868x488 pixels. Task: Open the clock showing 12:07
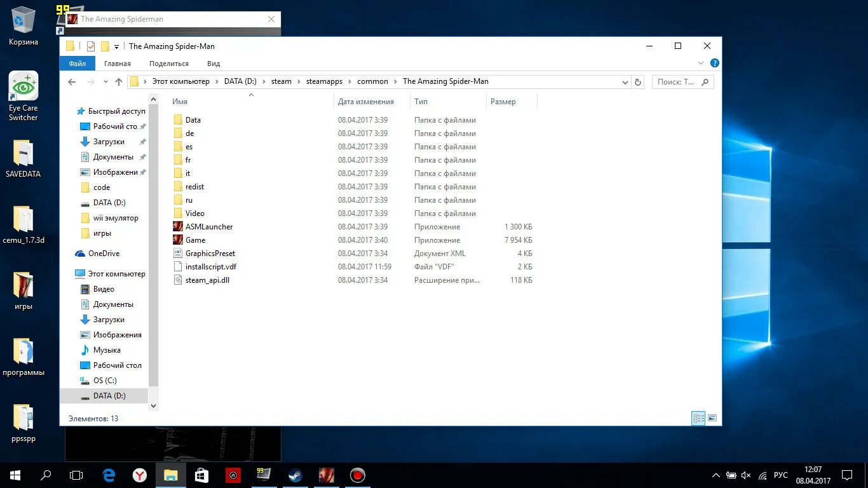[x=813, y=475]
